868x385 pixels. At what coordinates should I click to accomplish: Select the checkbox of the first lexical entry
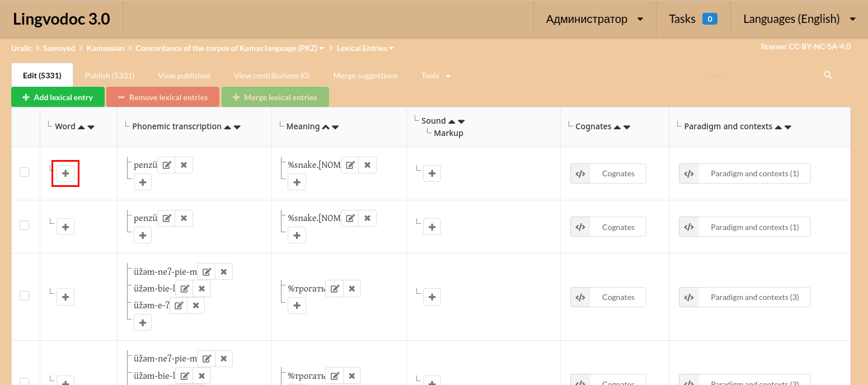(x=24, y=172)
